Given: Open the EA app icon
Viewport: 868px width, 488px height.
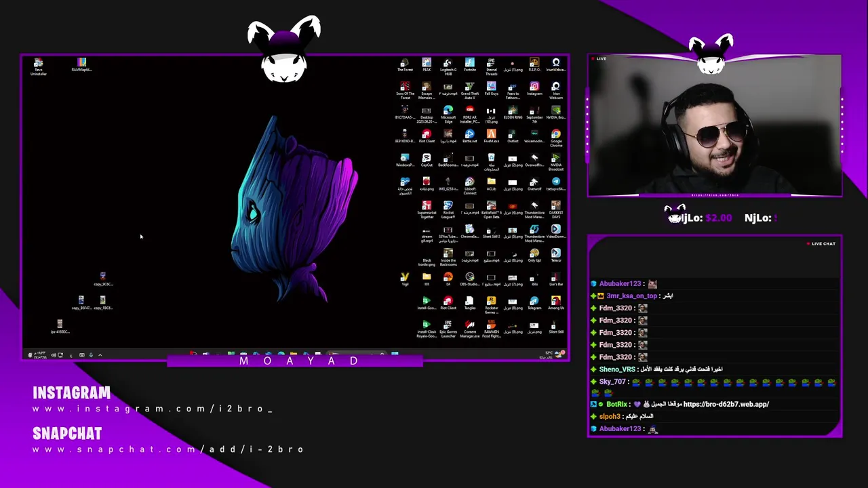Looking at the screenshot, I should pyautogui.click(x=448, y=280).
